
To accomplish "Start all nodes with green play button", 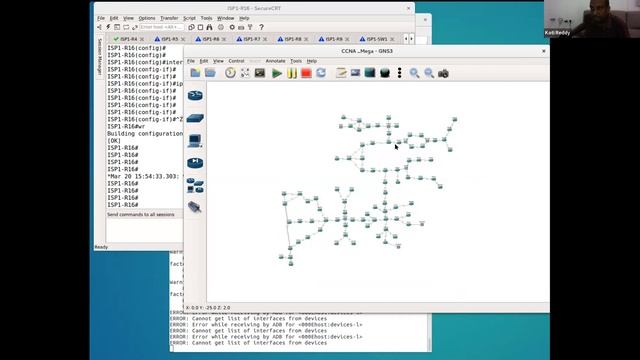I will (277, 73).
